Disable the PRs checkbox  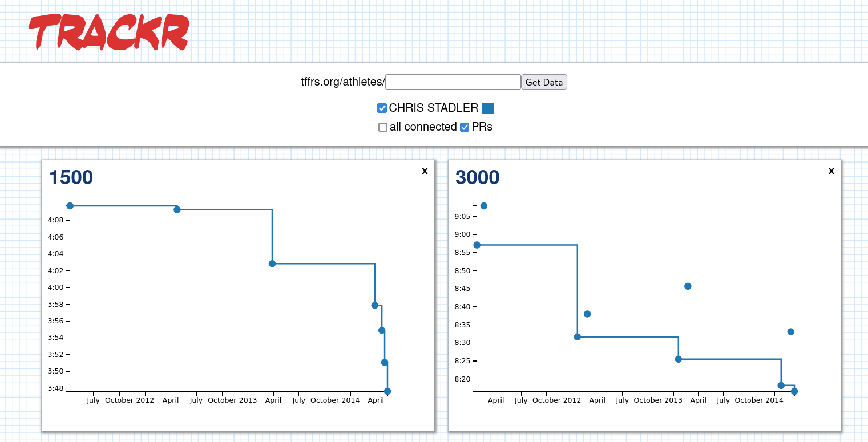click(x=465, y=127)
